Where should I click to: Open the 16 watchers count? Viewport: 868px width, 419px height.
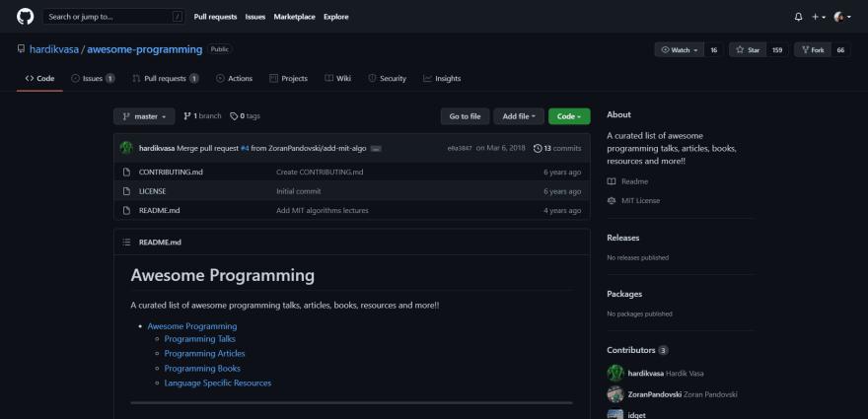pyautogui.click(x=713, y=50)
